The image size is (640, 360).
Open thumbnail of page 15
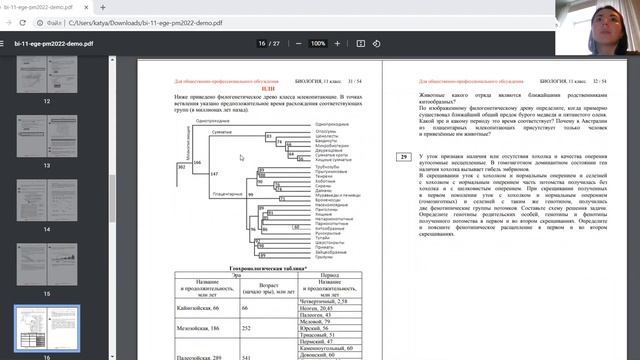(47, 264)
